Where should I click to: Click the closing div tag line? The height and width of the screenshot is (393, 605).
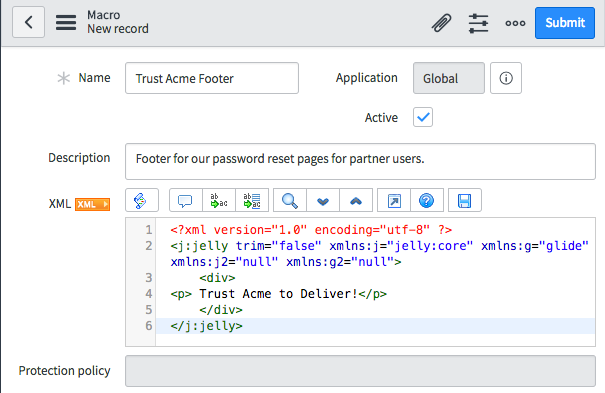tap(221, 310)
